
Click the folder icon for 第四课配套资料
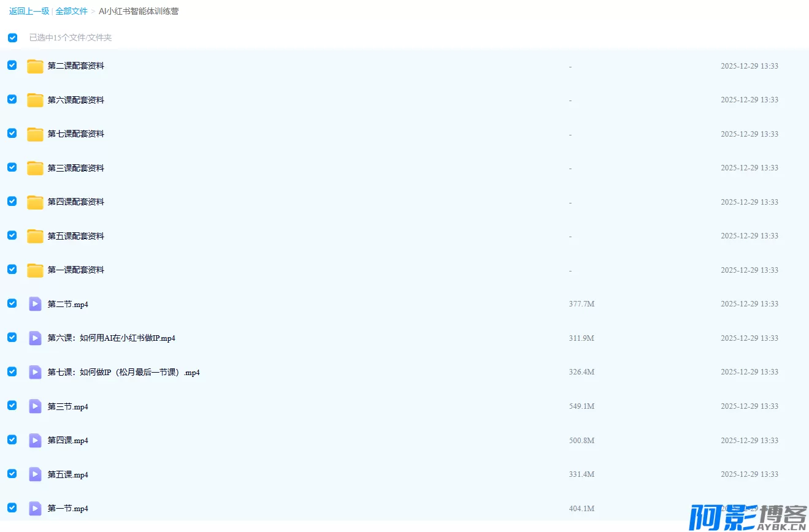(x=35, y=202)
